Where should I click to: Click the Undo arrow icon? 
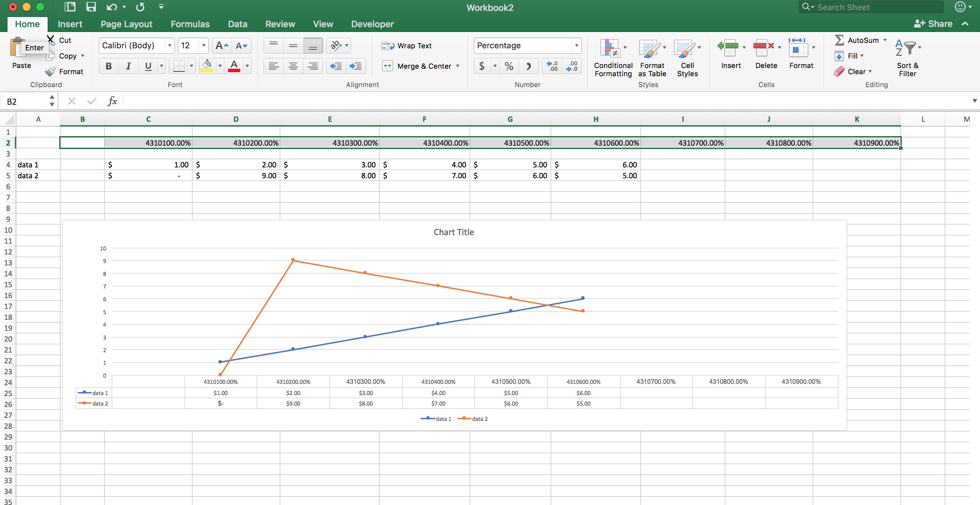coord(112,7)
